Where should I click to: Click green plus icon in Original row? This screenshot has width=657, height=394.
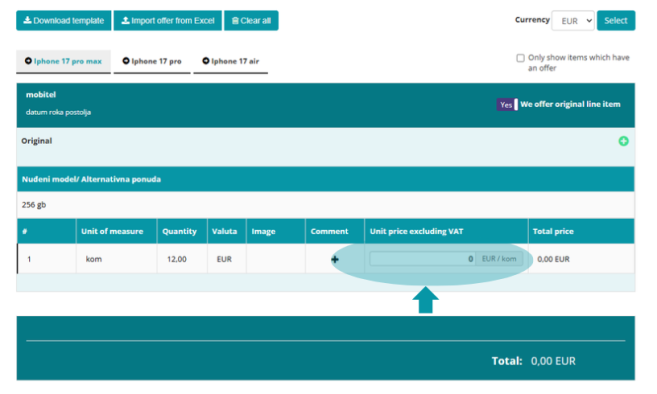[x=623, y=141]
